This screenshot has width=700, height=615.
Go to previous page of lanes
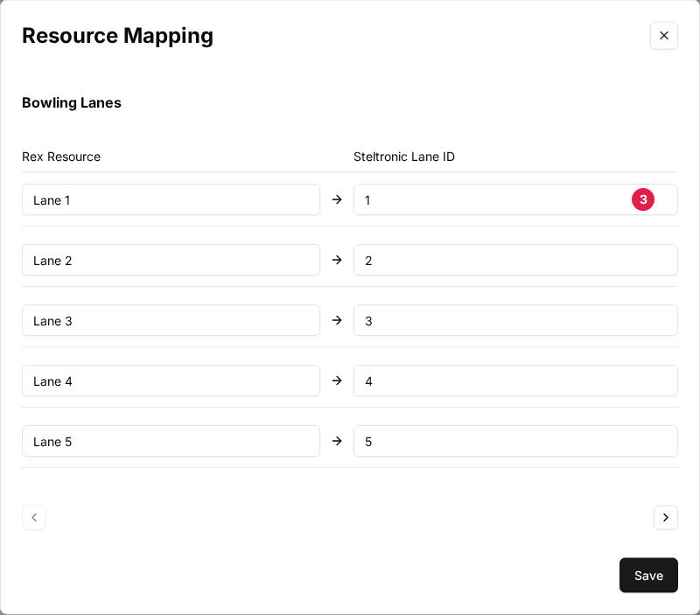click(34, 517)
